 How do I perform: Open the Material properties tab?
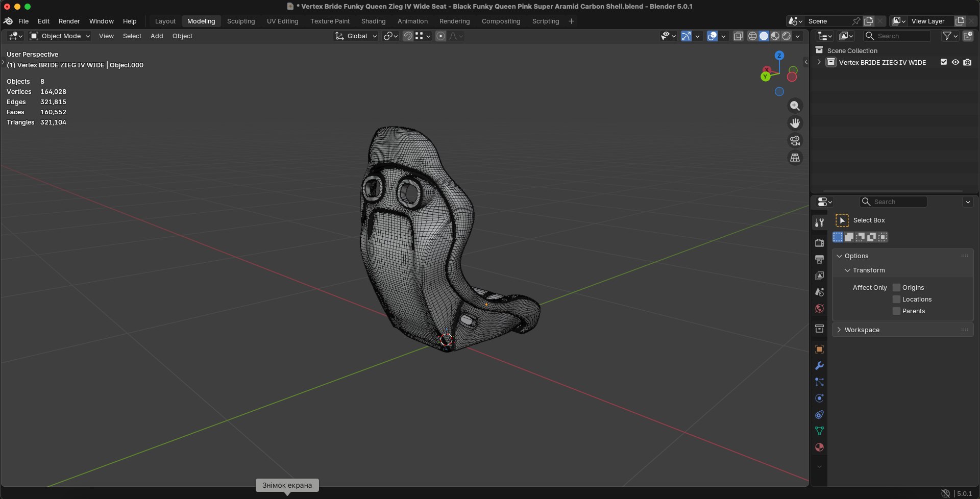pyautogui.click(x=819, y=447)
